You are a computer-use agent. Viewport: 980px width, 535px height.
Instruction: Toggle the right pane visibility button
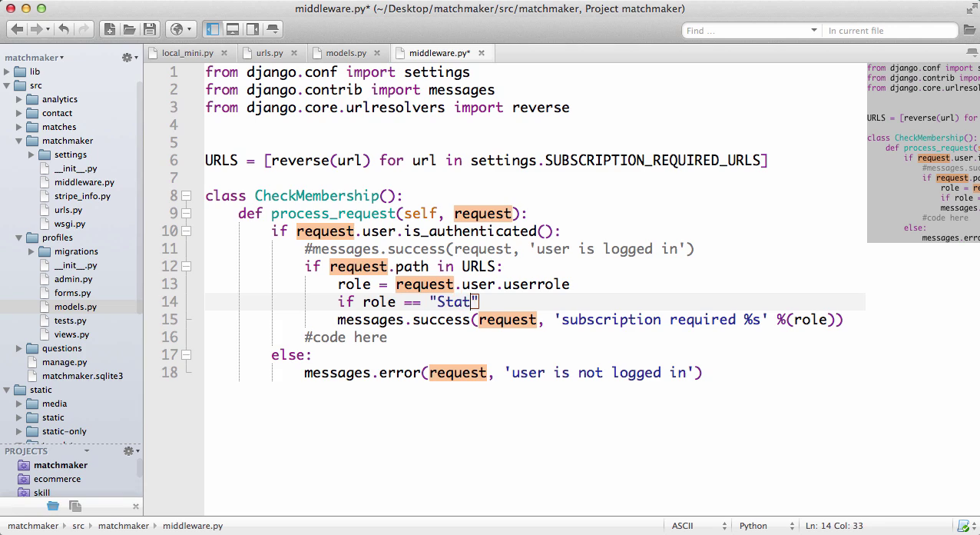[x=253, y=29]
